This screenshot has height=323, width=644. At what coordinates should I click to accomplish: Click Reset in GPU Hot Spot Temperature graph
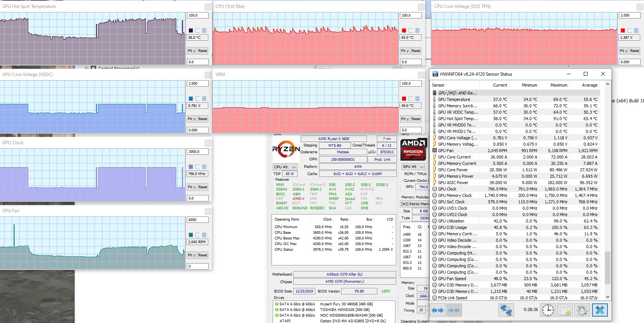pos(203,51)
